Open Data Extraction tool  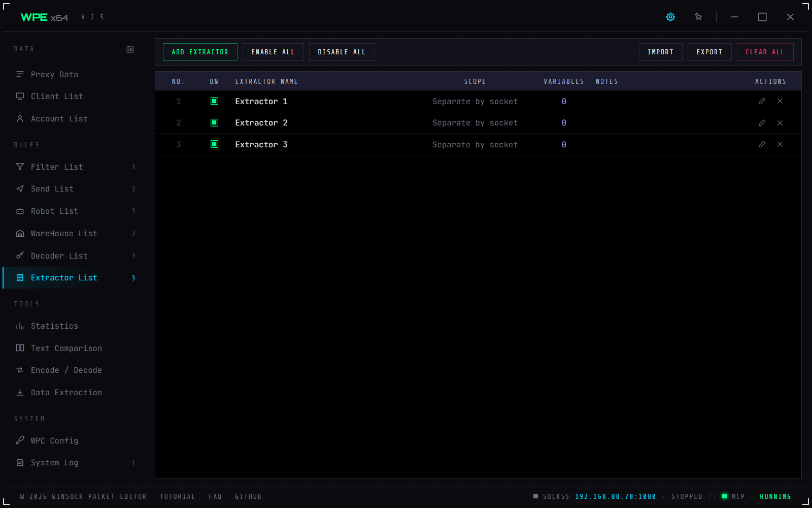pyautogui.click(x=75, y=392)
